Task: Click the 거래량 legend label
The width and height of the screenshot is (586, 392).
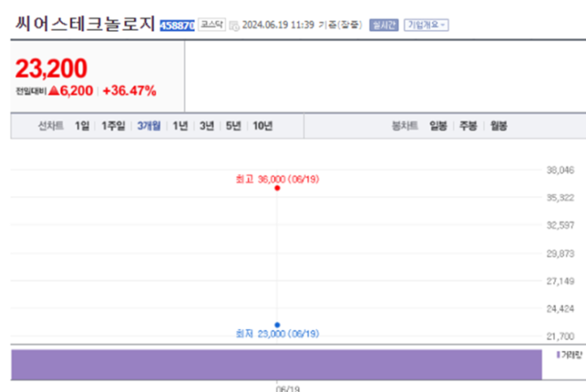Action: pyautogui.click(x=572, y=355)
